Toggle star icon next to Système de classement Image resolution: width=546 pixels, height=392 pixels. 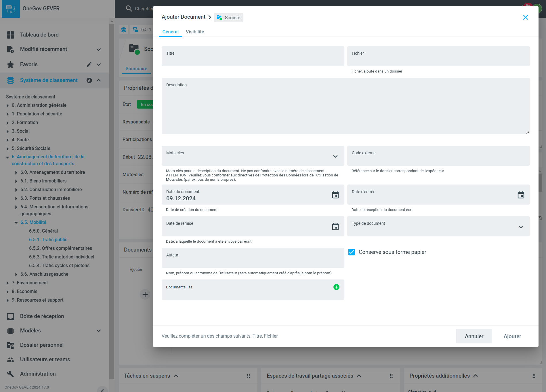pos(89,80)
